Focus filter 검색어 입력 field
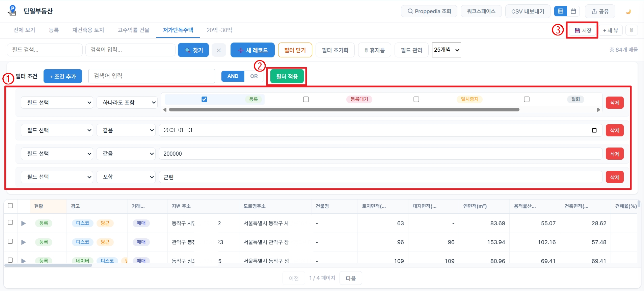 pos(152,76)
